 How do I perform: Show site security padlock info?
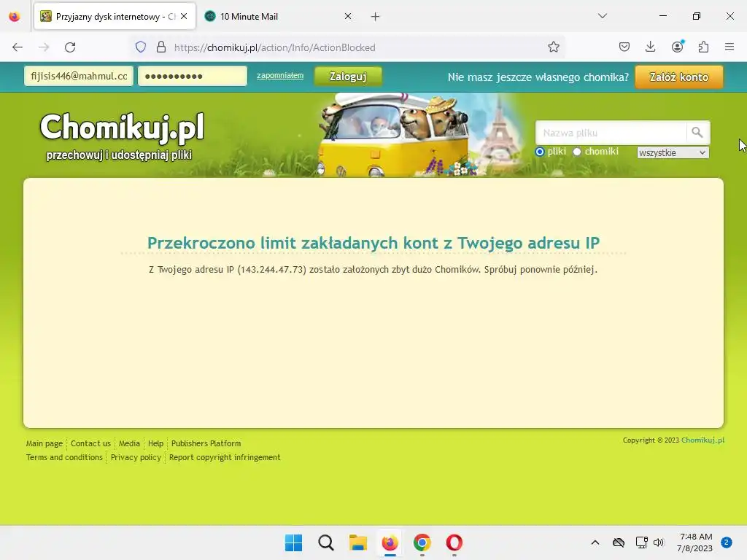pyautogui.click(x=161, y=47)
